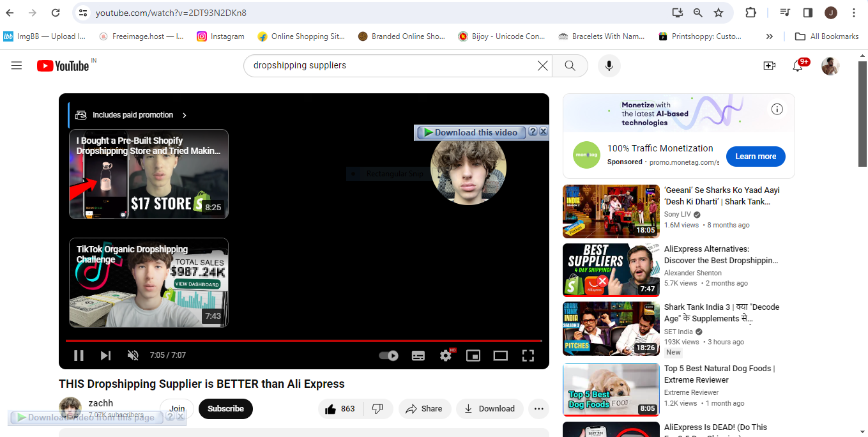This screenshot has height=437, width=868.
Task: Like the video with 863 likes
Action: tap(340, 409)
